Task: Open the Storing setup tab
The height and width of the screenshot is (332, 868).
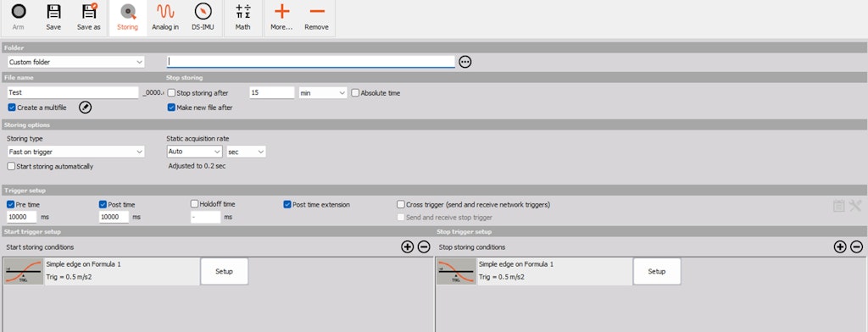Action: [x=128, y=18]
